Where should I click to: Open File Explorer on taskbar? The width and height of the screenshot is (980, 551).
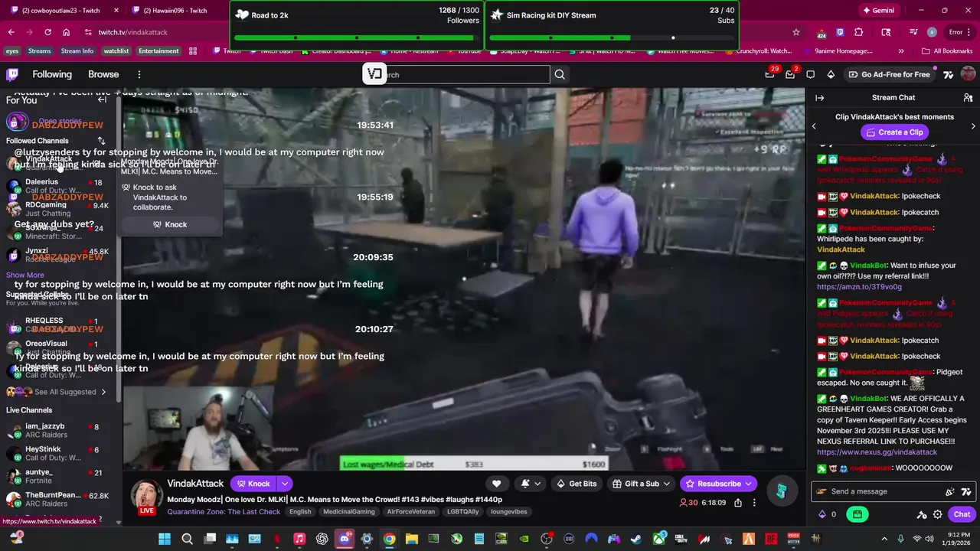(x=411, y=539)
